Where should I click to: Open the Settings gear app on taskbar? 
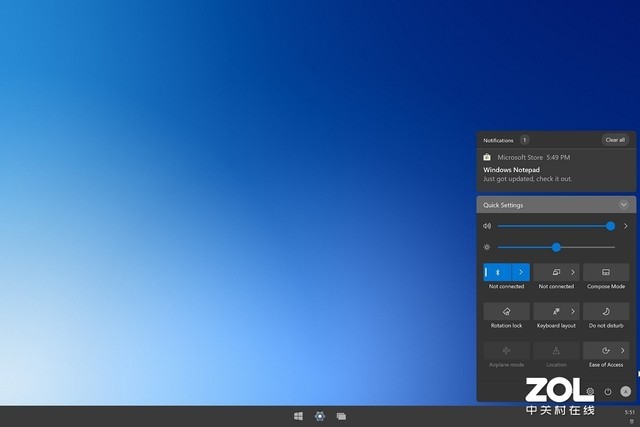click(x=320, y=416)
